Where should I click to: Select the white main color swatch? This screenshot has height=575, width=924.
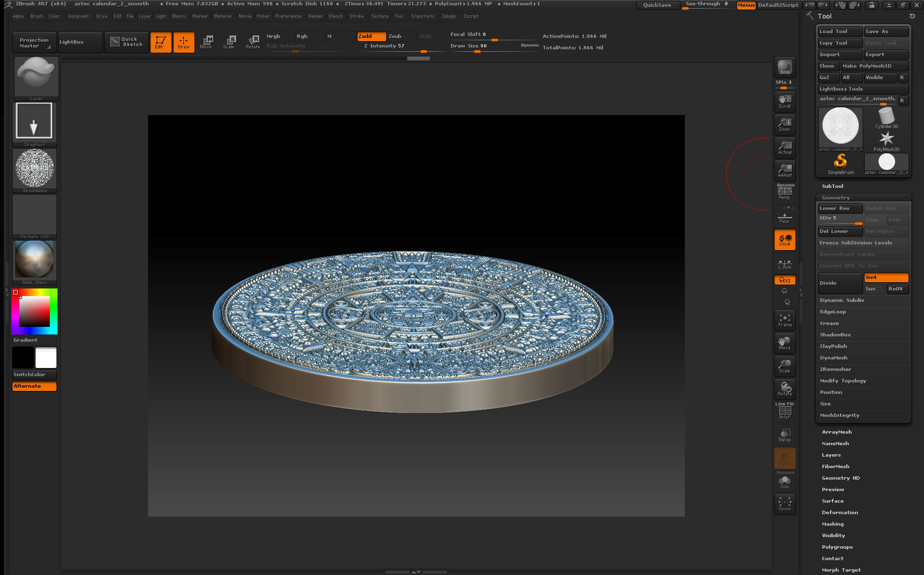[x=46, y=357]
